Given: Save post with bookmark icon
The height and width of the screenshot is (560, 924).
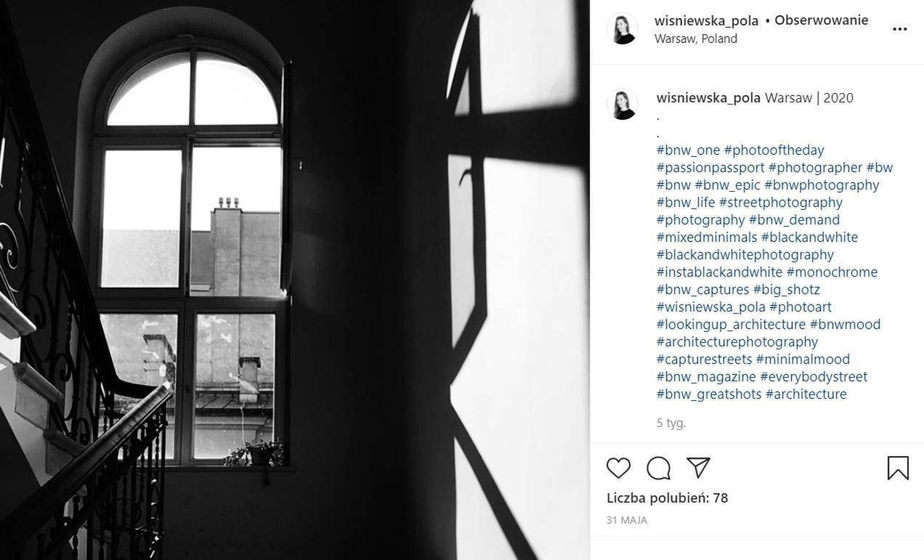Looking at the screenshot, I should pos(898,468).
